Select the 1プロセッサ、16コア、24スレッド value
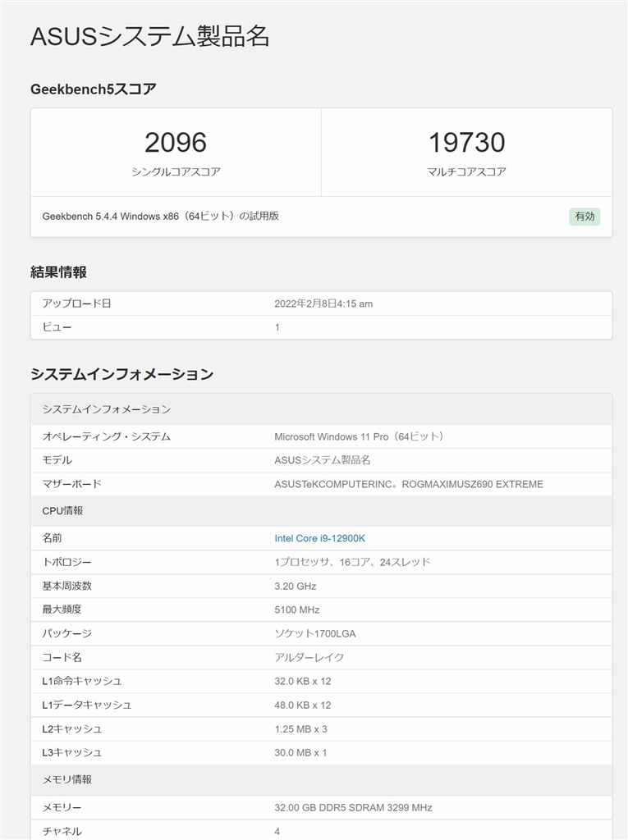Screen dimensions: 628x840 pyautogui.click(x=352, y=562)
